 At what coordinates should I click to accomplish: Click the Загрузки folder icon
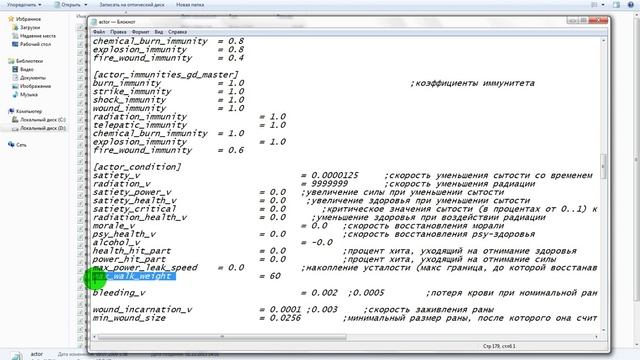pos(15,27)
